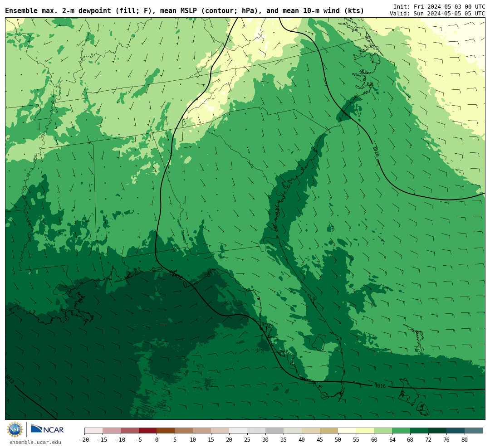
Task: Pick the colorbar swatch between -10 and -5
Action: 130,431
